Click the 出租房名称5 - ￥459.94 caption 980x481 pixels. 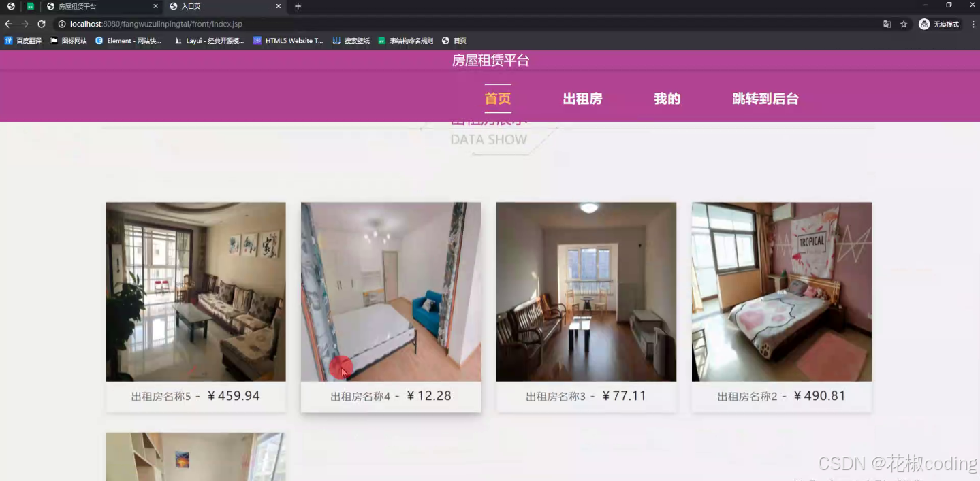pyautogui.click(x=195, y=396)
